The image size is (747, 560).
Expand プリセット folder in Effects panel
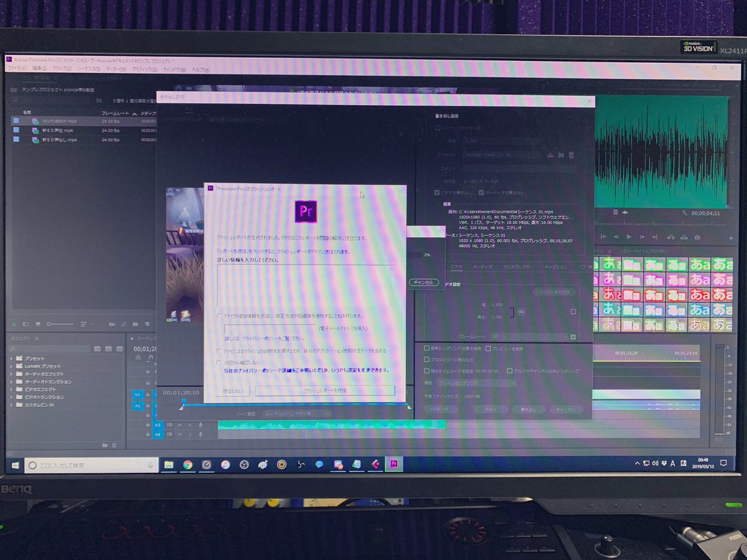11,358
